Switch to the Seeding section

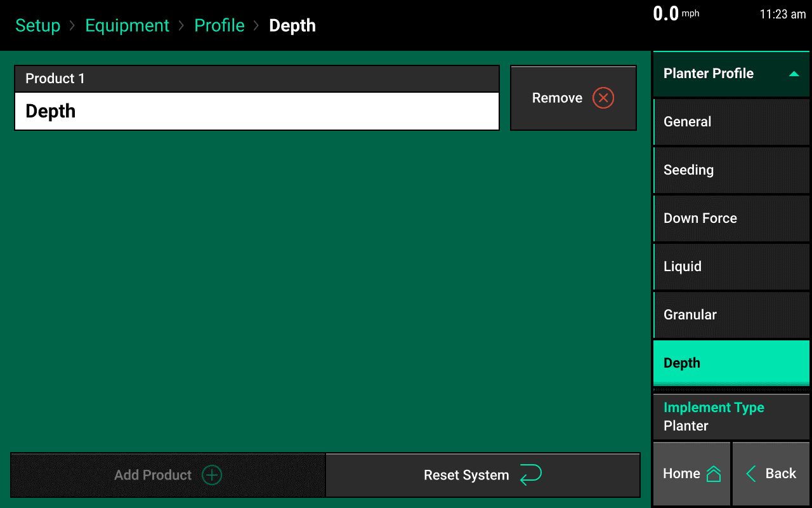coord(731,170)
